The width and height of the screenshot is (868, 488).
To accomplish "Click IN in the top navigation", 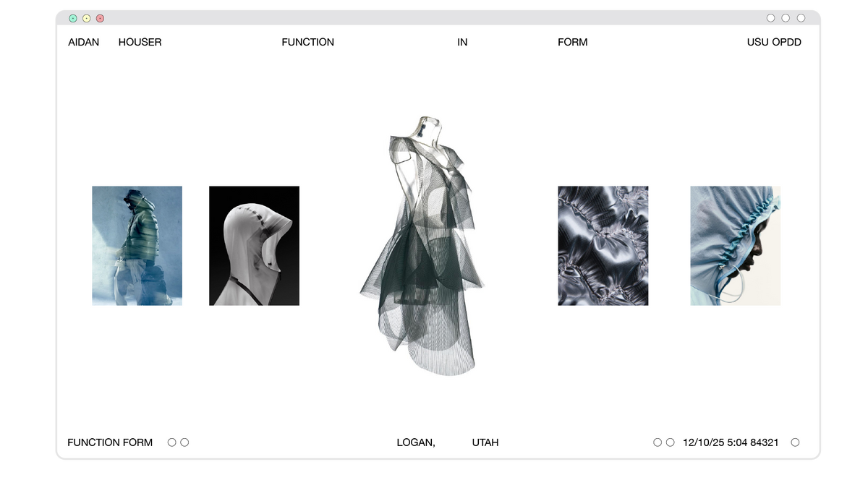I will coord(462,42).
